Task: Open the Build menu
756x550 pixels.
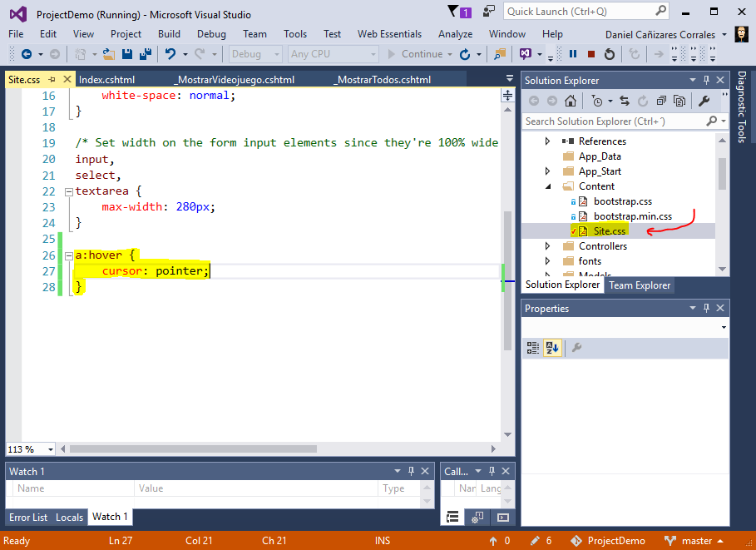Action: pyautogui.click(x=169, y=34)
